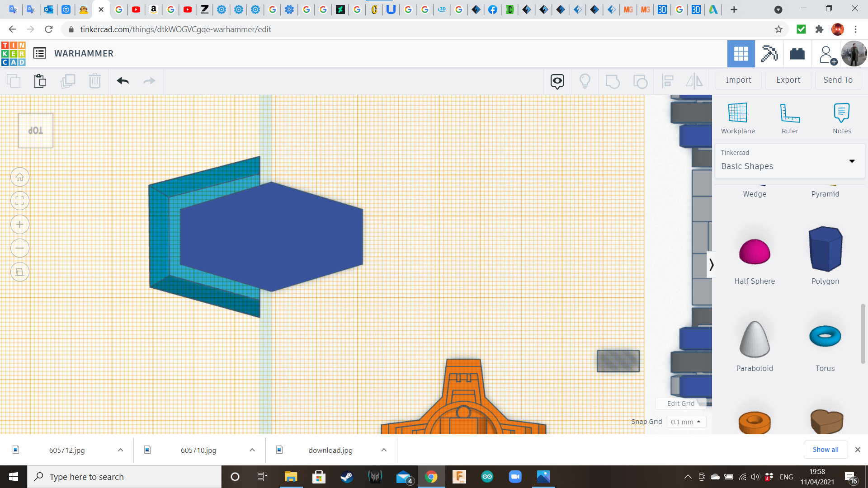
Task: Click the Export button
Action: 788,80
